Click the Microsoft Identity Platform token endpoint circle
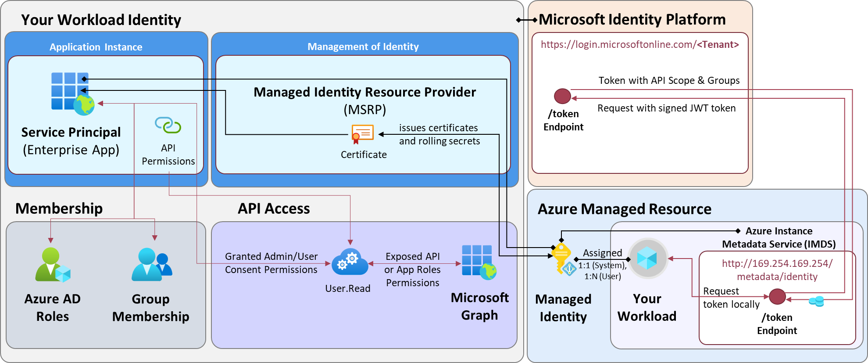Screen dimensions: 868x363 pos(562,96)
